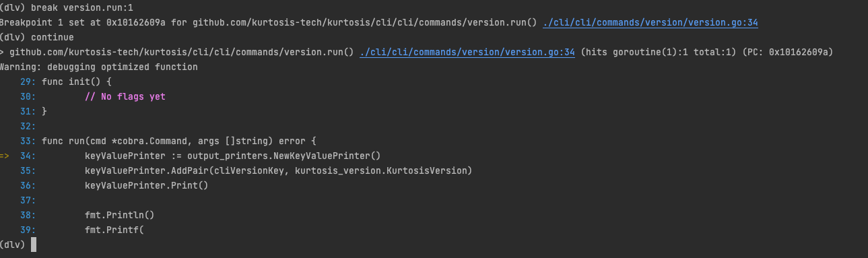Place cursor at the final (dlv) prompt
Screen dimensions: 868x258
pyautogui.click(x=34, y=245)
